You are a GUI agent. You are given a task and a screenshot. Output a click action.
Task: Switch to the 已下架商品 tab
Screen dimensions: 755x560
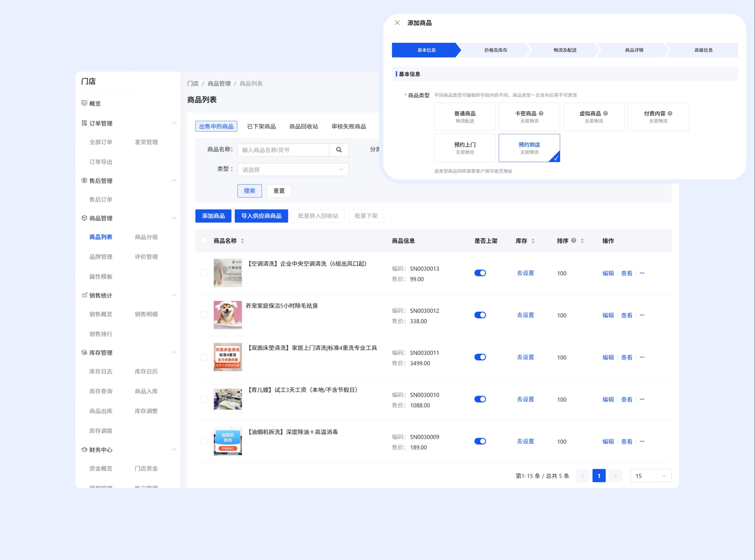click(261, 127)
